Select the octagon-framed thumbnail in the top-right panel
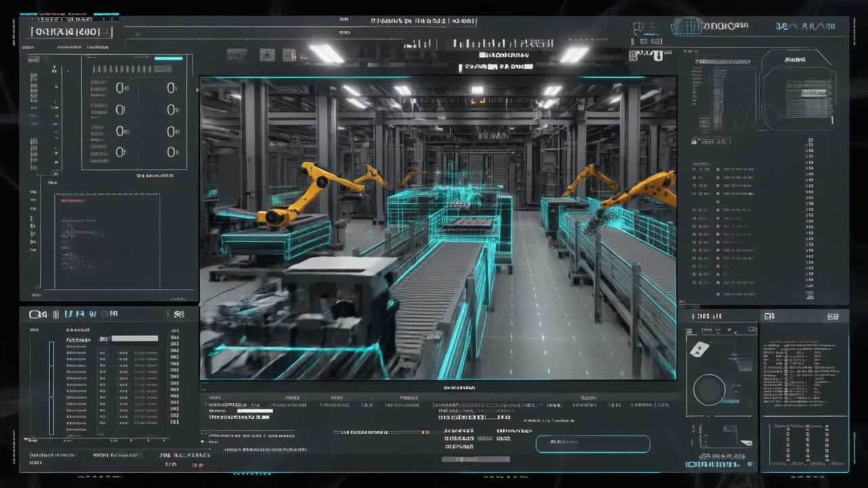The image size is (868, 488). 799,89
